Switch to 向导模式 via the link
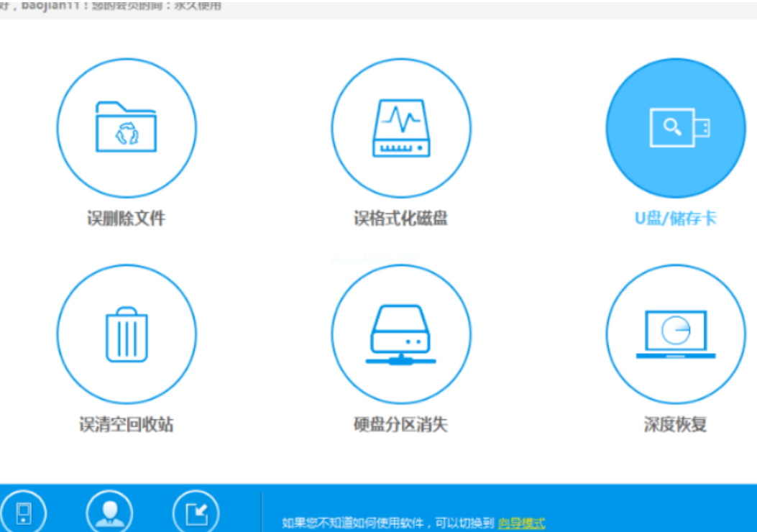Viewport: 757px width, 532px height. click(521, 523)
